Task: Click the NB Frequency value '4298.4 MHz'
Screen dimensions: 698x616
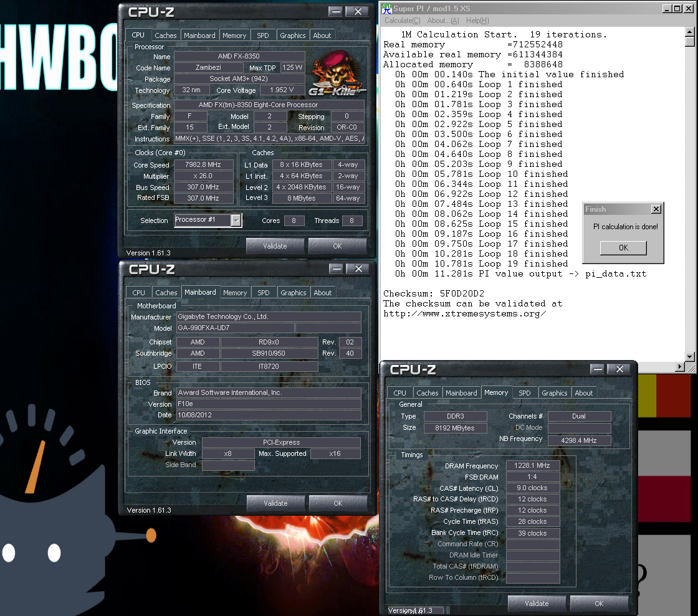Action: 579,440
